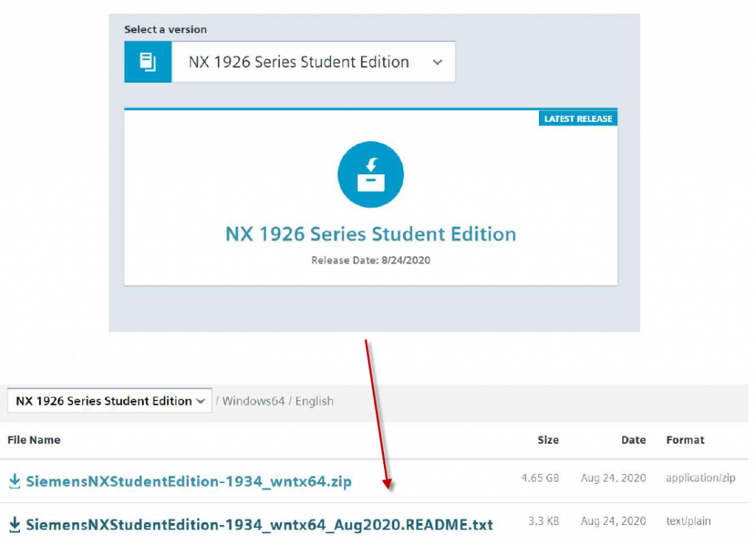Expand the breadcrumb 'NX 1926 Series Student Edition' dropdown
Screen dimensions: 756x545
click(109, 401)
